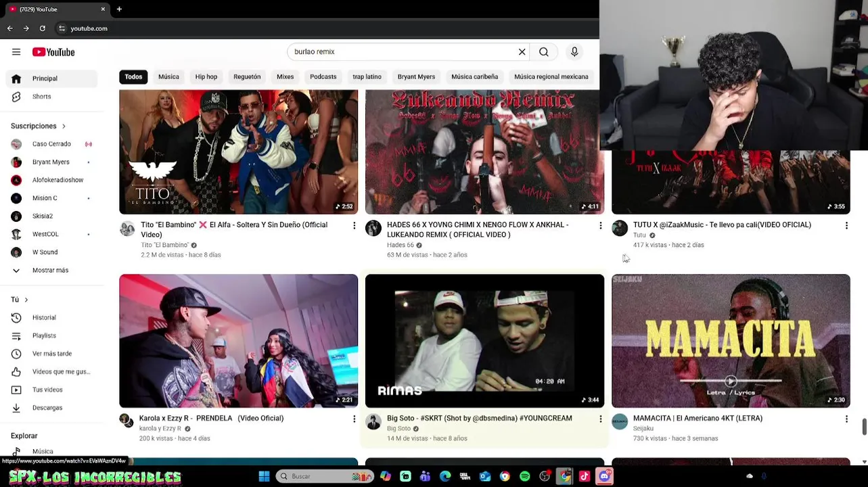
Task: Play the Big Soto #SKRT thumbnail
Action: click(484, 341)
